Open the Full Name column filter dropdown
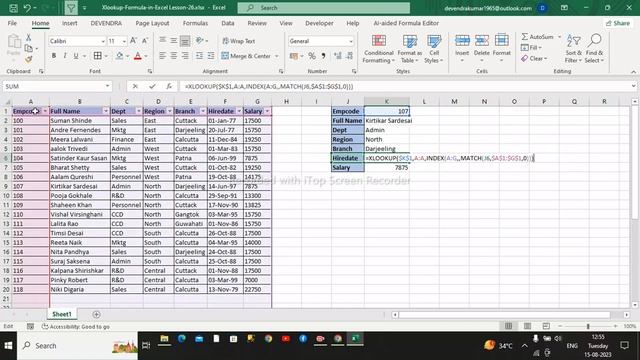This screenshot has height=360, width=640. click(x=106, y=111)
